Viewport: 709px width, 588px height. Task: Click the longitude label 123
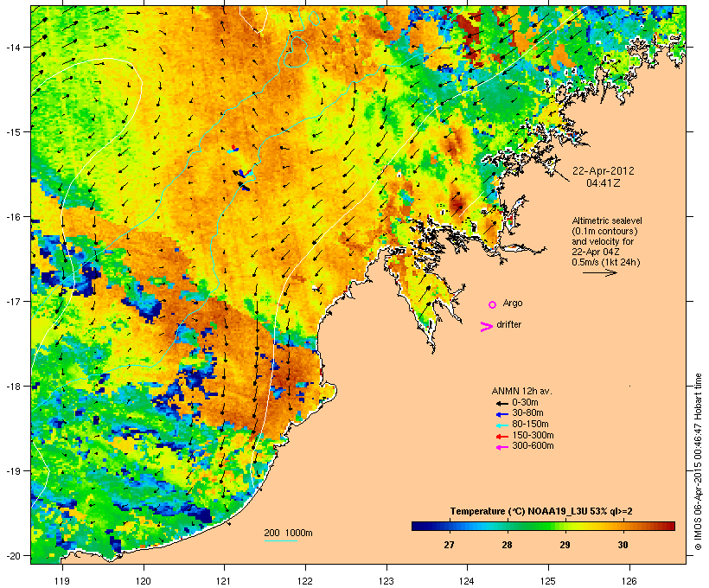(x=386, y=581)
